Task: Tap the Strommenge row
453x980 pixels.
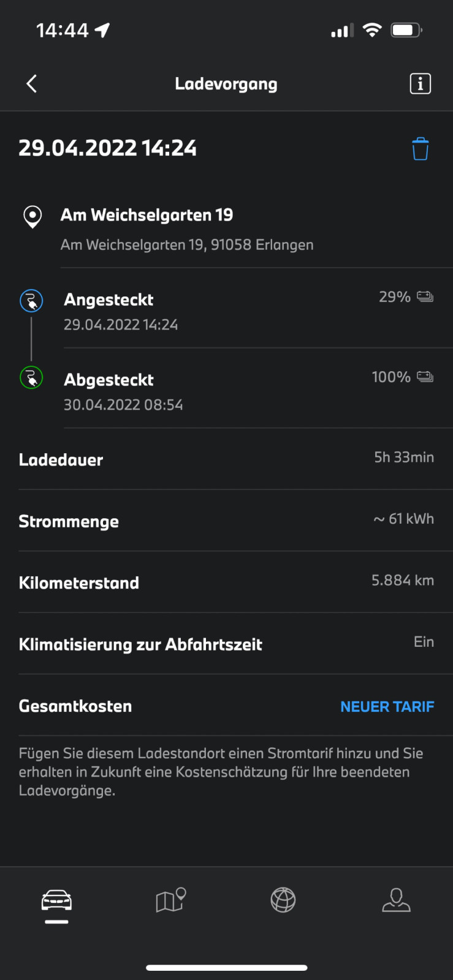Action: point(226,521)
